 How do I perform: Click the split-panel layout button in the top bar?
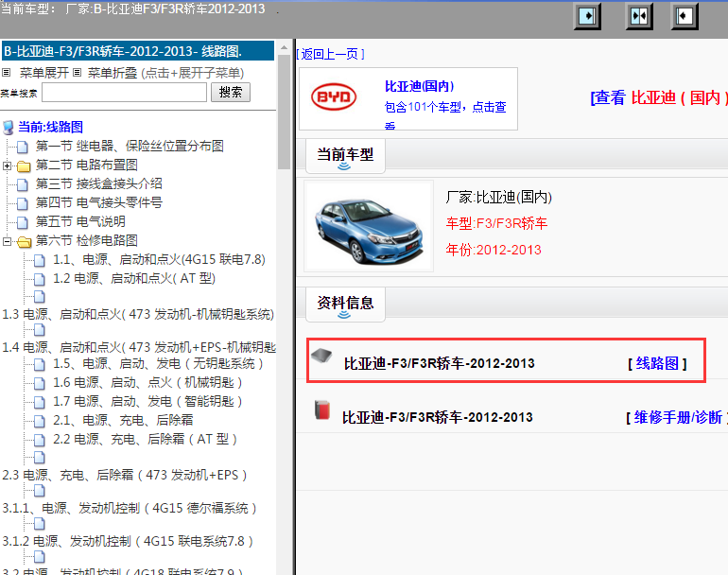point(639,16)
